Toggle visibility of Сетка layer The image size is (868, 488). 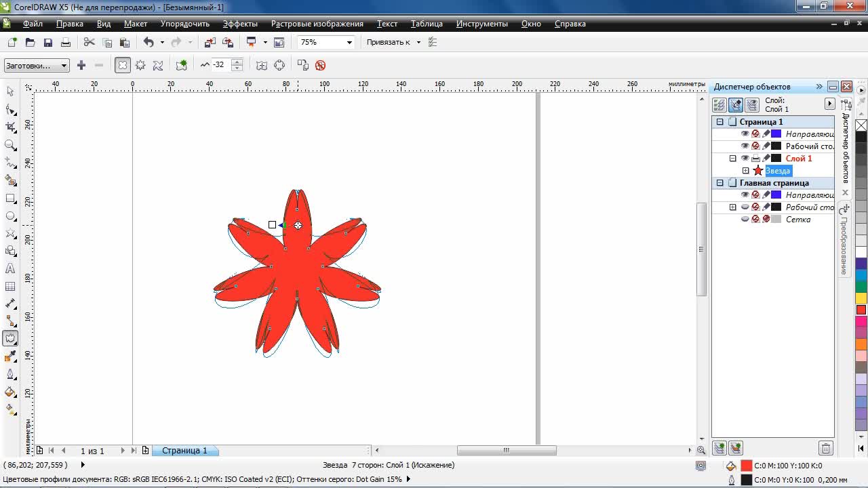745,220
